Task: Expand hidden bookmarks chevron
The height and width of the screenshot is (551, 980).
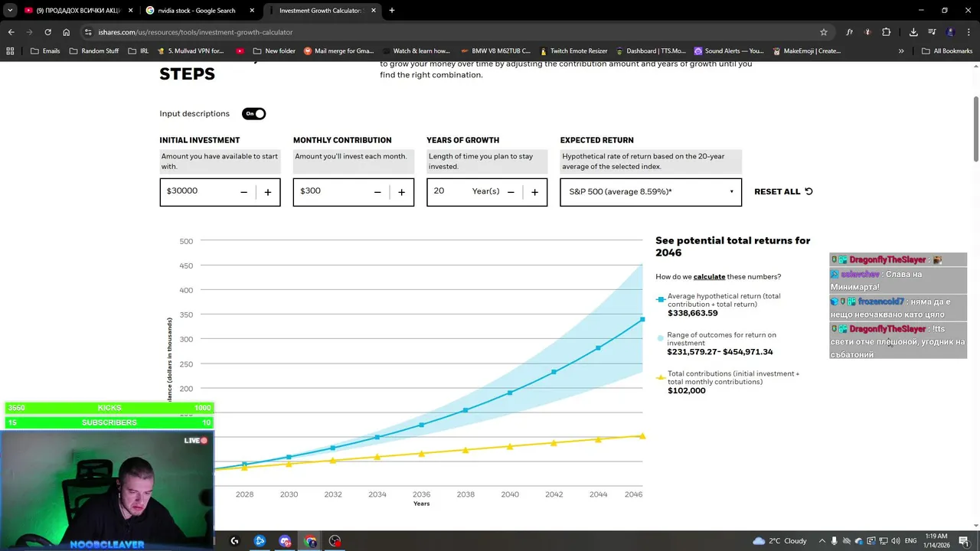Action: [x=901, y=51]
